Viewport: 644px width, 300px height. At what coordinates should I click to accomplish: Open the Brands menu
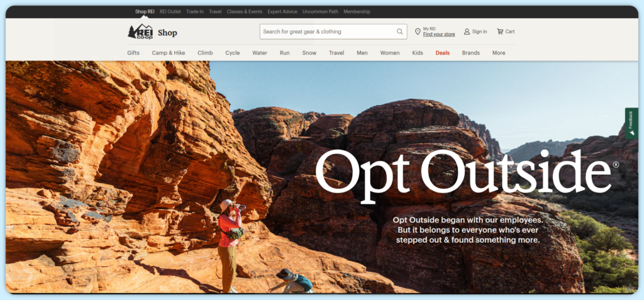click(x=470, y=53)
